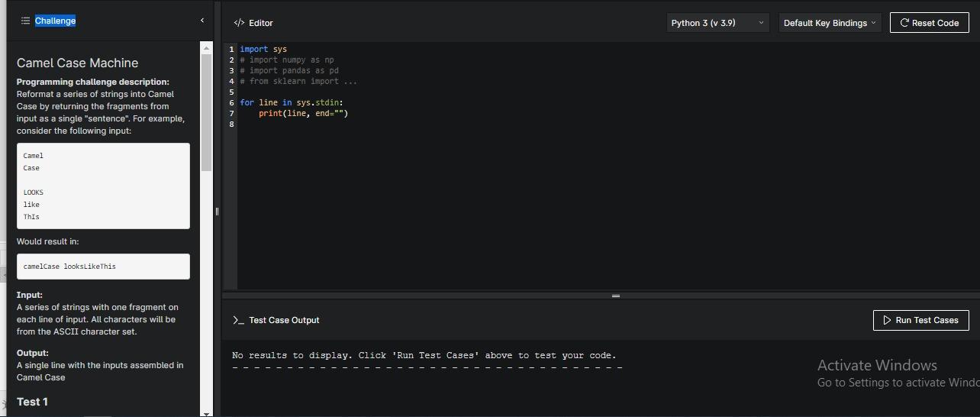980x417 pixels.
Task: Click the Test Case Output terminal icon
Action: click(238, 320)
